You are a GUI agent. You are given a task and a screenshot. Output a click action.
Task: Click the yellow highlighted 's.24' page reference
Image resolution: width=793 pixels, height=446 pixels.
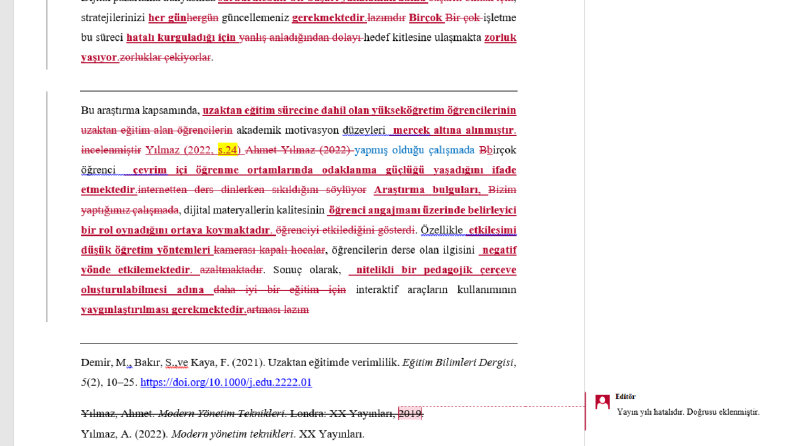click(x=228, y=150)
